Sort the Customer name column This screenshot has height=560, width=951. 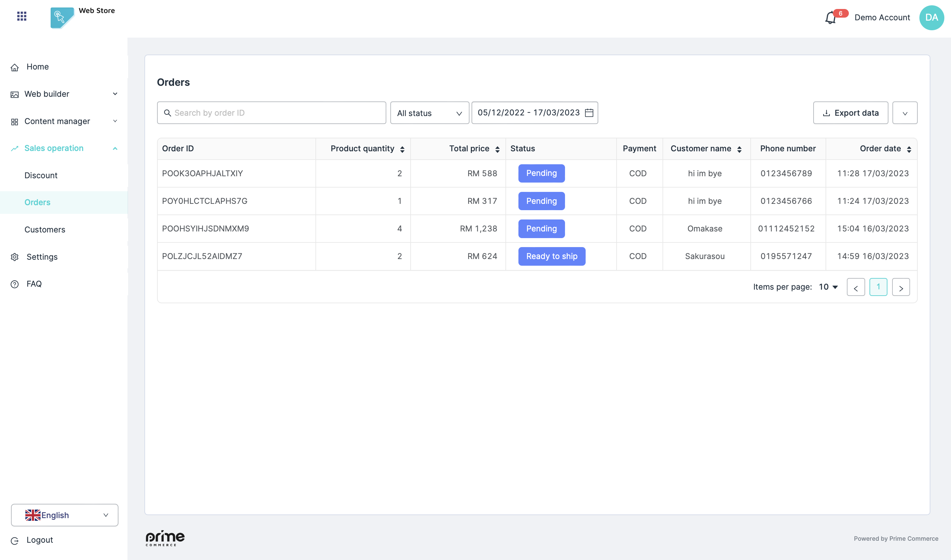tap(739, 149)
